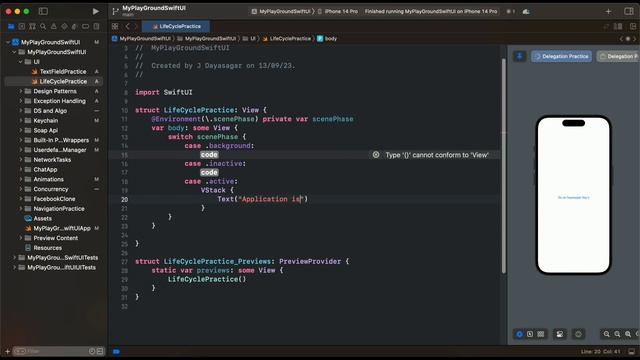
Task: Expand the Exception Handling folder
Action: (20, 101)
